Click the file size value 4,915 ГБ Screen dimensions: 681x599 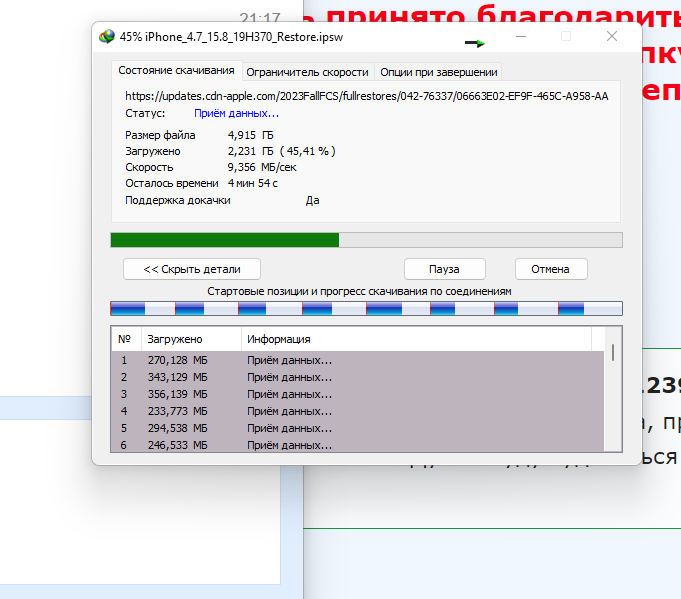pyautogui.click(x=251, y=135)
